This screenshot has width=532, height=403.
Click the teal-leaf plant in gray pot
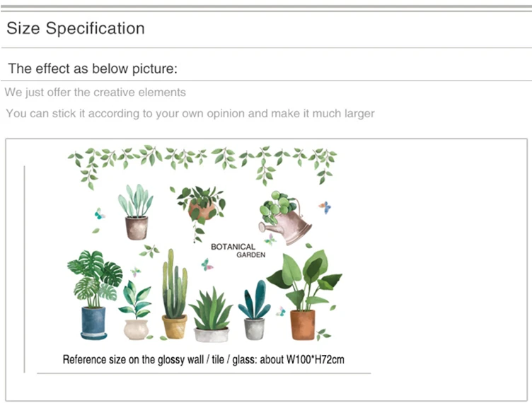tap(255, 310)
